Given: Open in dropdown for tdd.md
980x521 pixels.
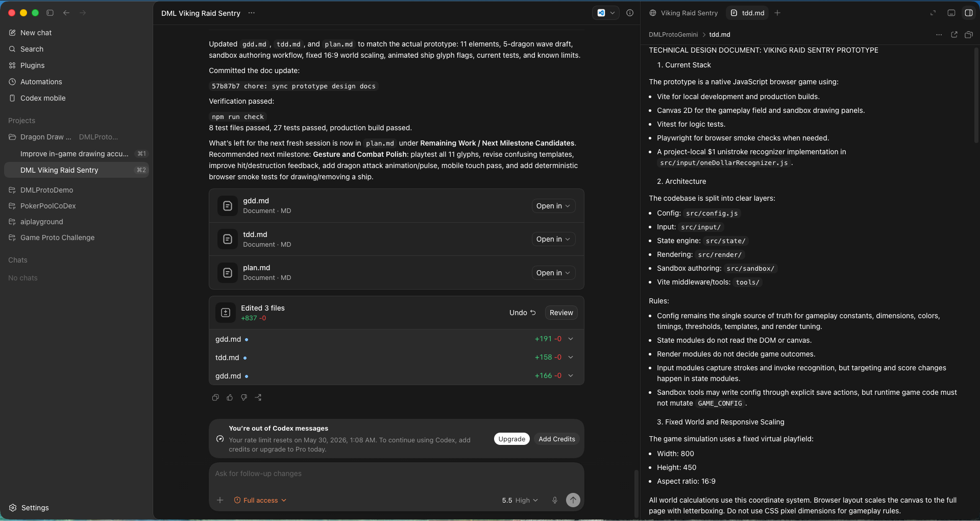Looking at the screenshot, I should pyautogui.click(x=553, y=239).
